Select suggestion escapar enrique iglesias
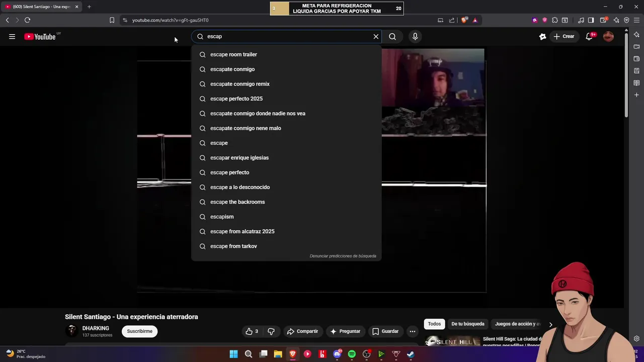Image resolution: width=644 pixels, height=362 pixels. tap(286, 157)
